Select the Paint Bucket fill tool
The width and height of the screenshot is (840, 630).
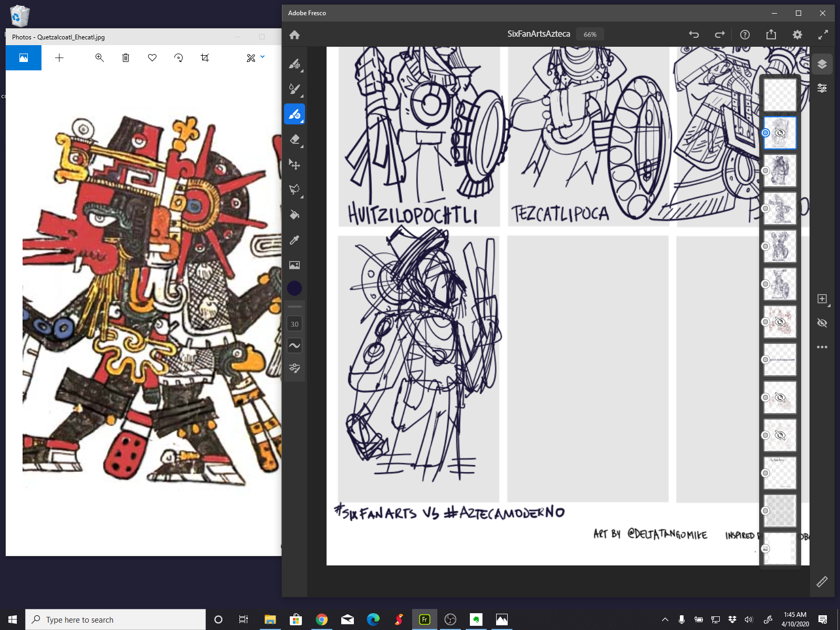coord(295,215)
